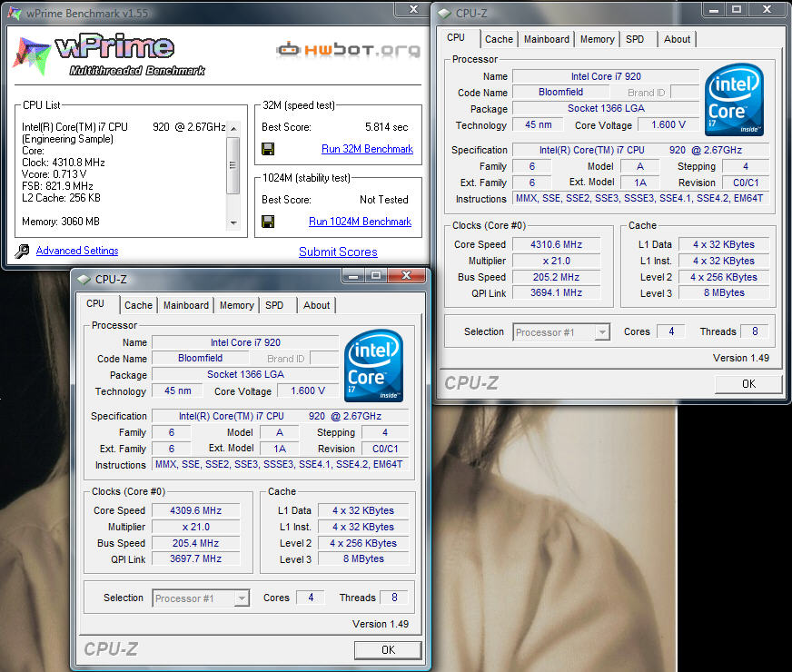The height and width of the screenshot is (672, 792).
Task: Click Best Score 5.814 sec text
Action: [x=386, y=127]
